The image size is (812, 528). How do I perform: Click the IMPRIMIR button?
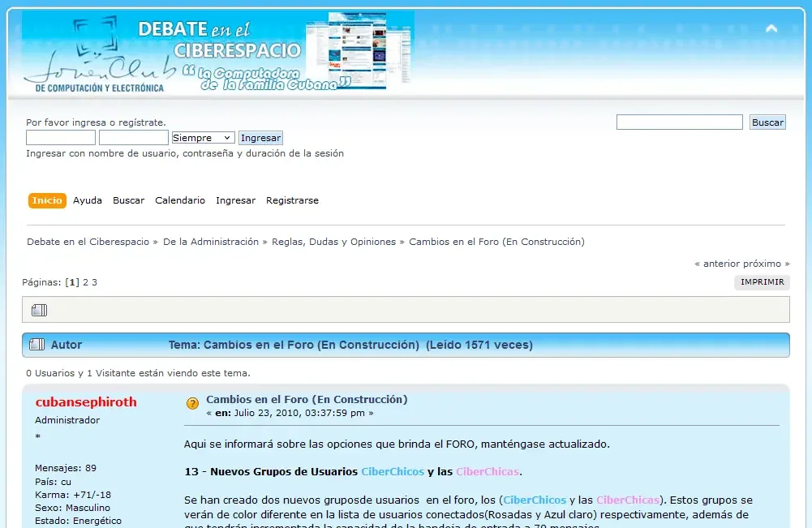click(763, 282)
